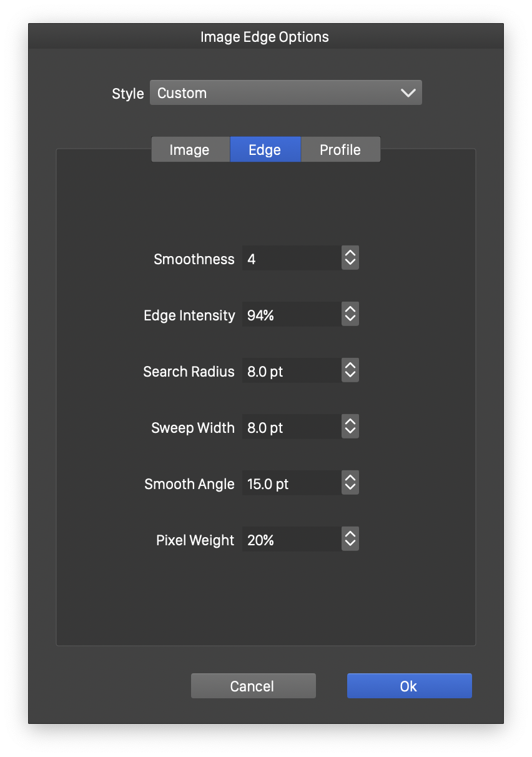Viewport: 532px width, 757px height.
Task: Click the Sweep Width stepper arrows
Action: tap(350, 427)
